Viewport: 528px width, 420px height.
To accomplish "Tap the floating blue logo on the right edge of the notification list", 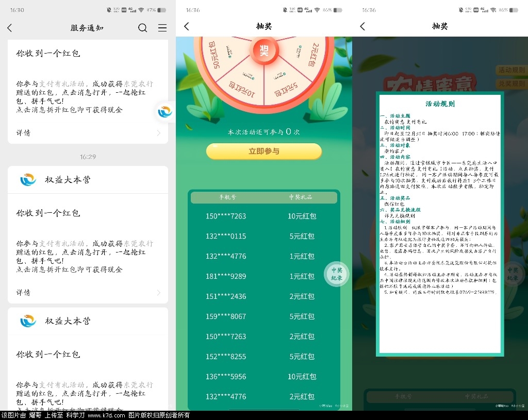I will (x=166, y=111).
